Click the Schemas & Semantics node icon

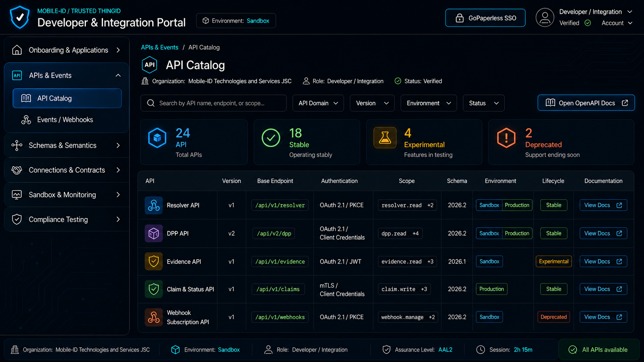tap(17, 145)
